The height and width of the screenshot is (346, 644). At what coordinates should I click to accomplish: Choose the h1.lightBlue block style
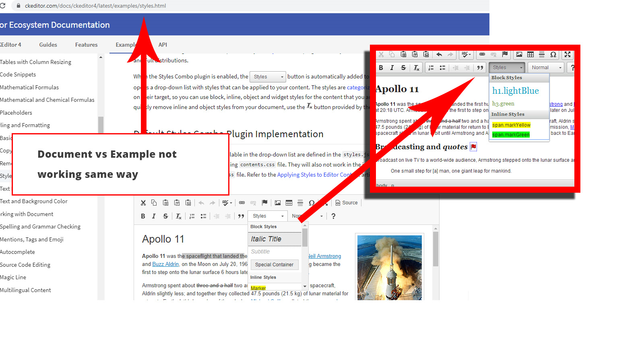point(516,91)
